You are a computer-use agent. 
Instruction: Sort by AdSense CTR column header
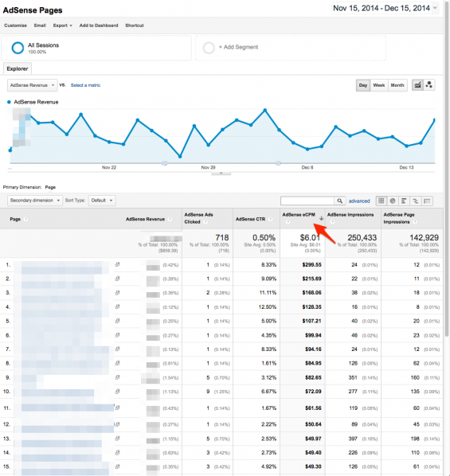click(250, 219)
